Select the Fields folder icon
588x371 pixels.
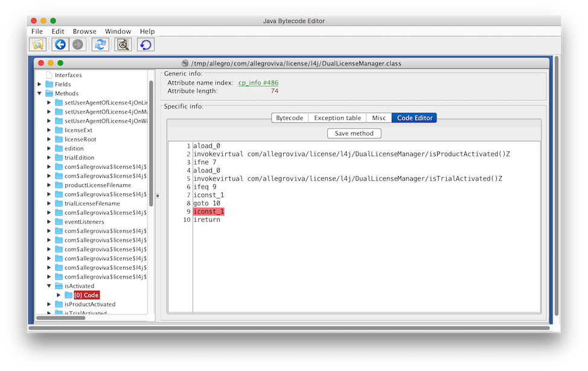point(49,84)
